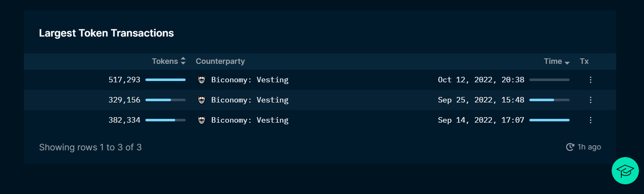Image resolution: width=644 pixels, height=194 pixels.
Task: Click the refresh icon beside 1h ago
Action: pos(570,147)
